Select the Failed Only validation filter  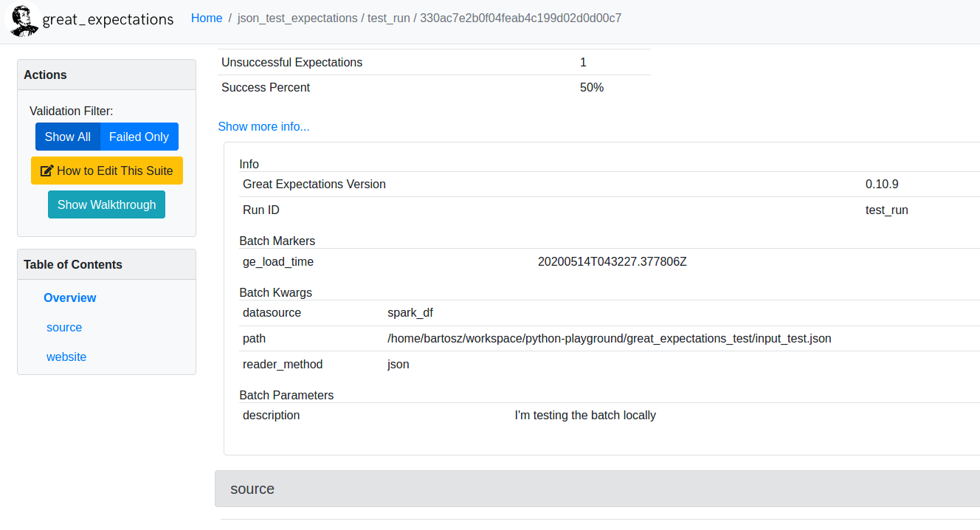point(139,137)
